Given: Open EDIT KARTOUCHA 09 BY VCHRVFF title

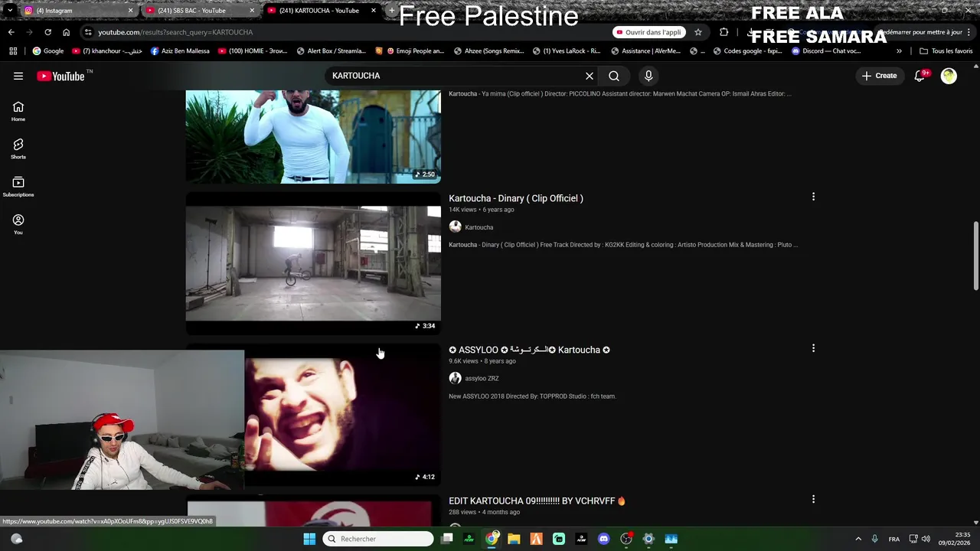Looking at the screenshot, I should pyautogui.click(x=537, y=500).
